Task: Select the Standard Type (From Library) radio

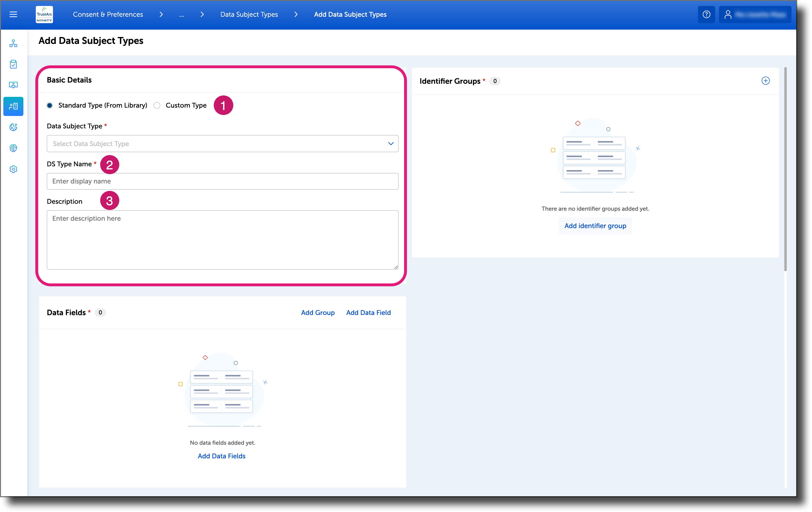Action: click(x=50, y=105)
